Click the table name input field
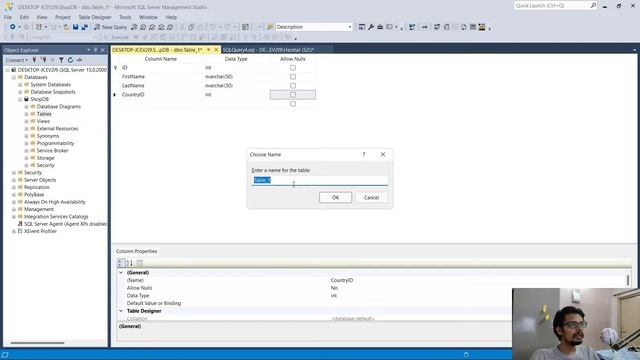This screenshot has height=360, width=640. (x=320, y=180)
